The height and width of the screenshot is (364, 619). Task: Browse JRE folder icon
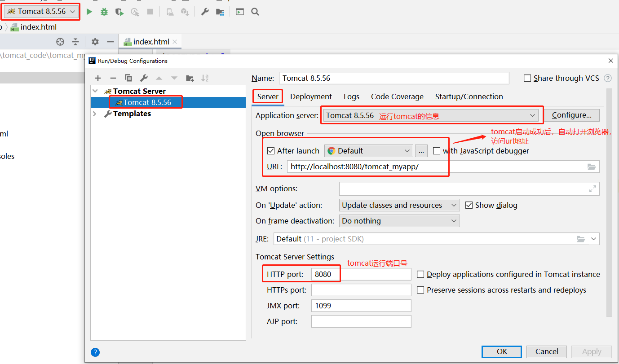(581, 239)
